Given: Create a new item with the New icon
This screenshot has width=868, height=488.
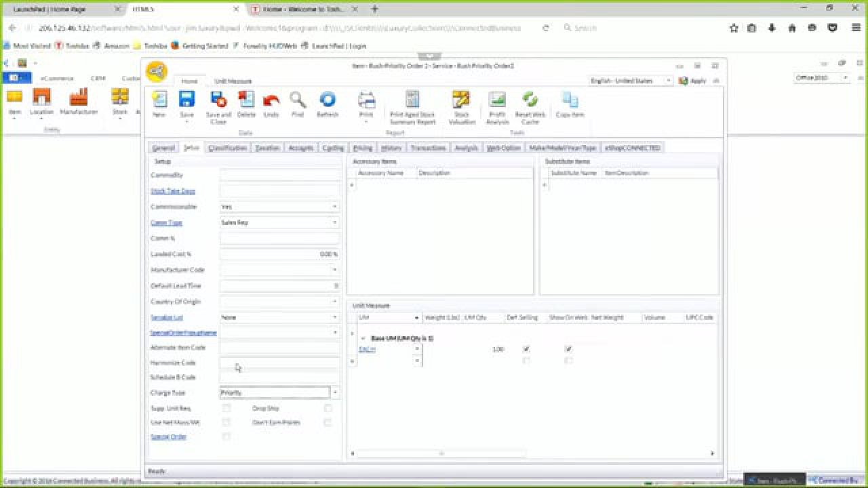Looking at the screenshot, I should [159, 105].
